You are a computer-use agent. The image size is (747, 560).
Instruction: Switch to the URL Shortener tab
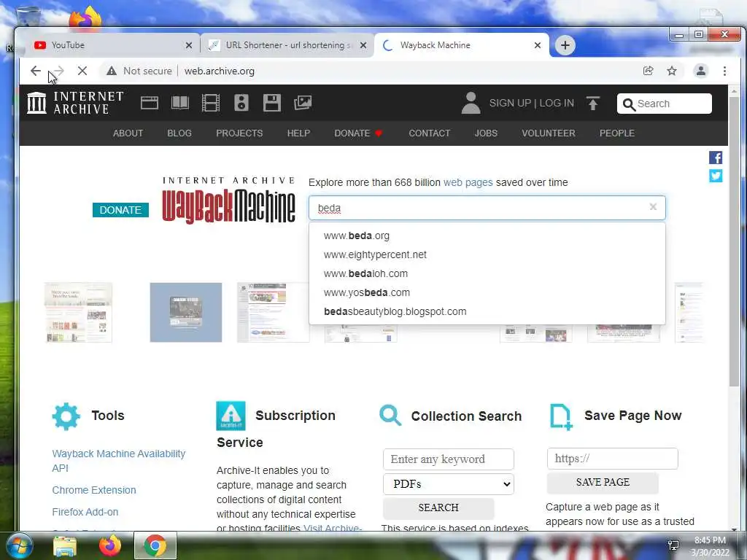287,45
